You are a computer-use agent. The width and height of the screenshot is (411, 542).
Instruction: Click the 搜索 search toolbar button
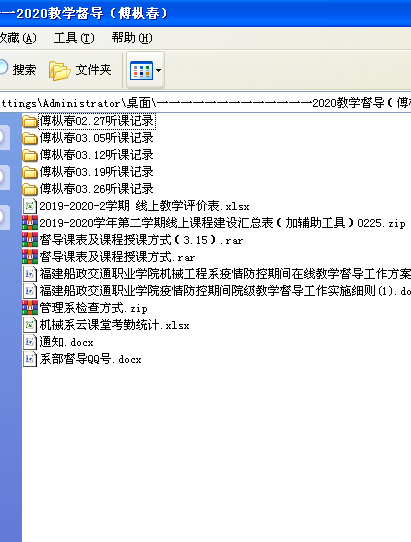pyautogui.click(x=18, y=70)
